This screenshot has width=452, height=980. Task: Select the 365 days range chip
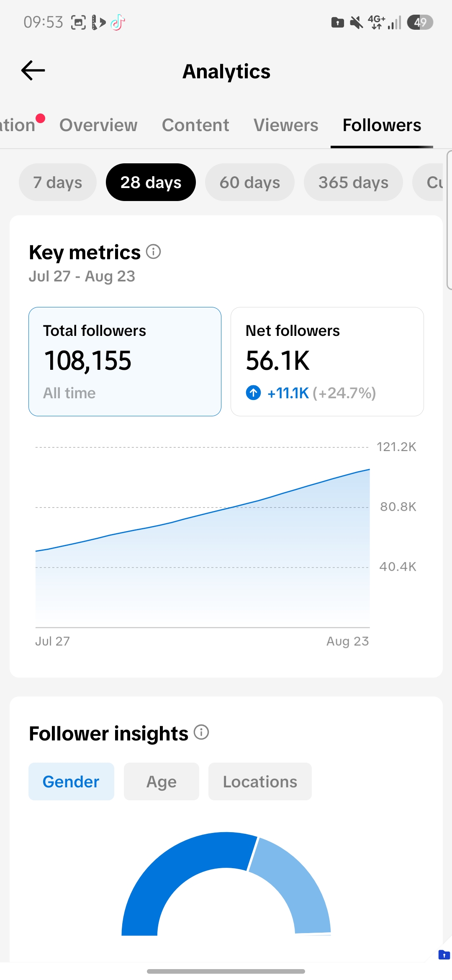click(x=353, y=182)
